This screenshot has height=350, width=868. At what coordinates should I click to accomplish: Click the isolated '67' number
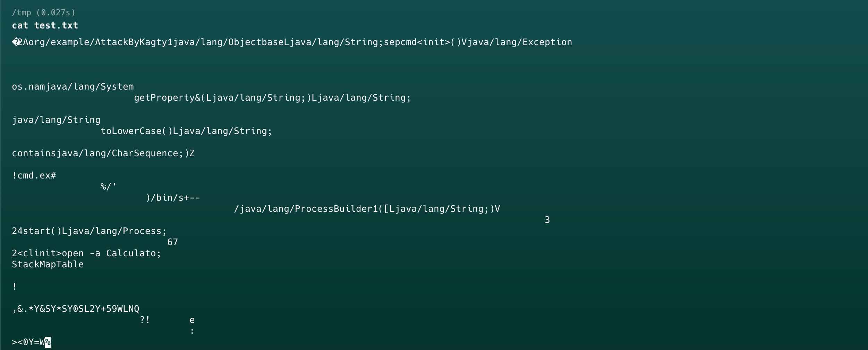coord(172,242)
